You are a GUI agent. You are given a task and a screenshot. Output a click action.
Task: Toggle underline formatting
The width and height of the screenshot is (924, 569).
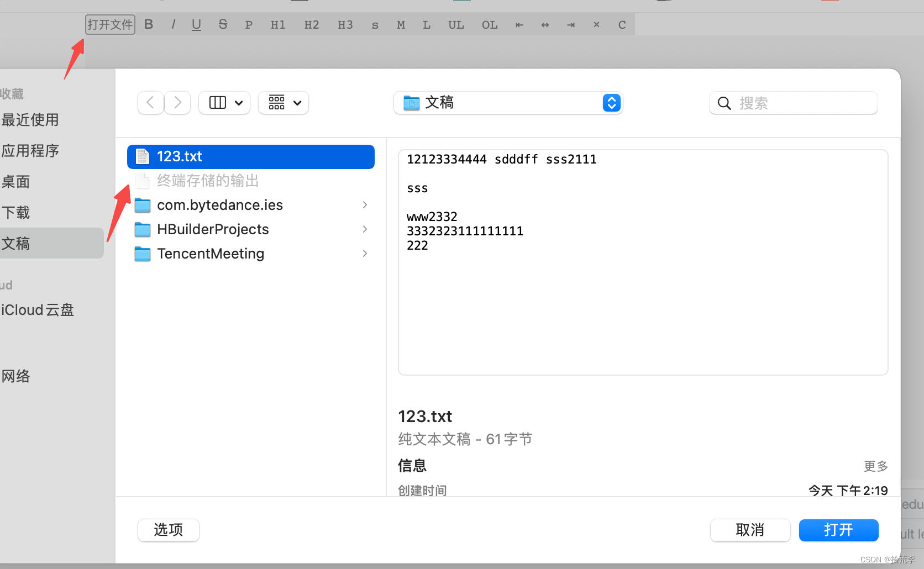pyautogui.click(x=196, y=24)
